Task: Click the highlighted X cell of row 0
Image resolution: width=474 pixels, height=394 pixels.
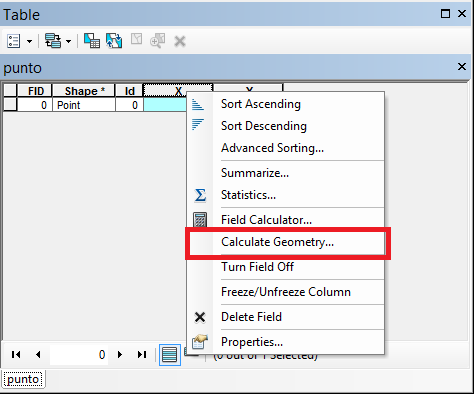Action: 165,105
